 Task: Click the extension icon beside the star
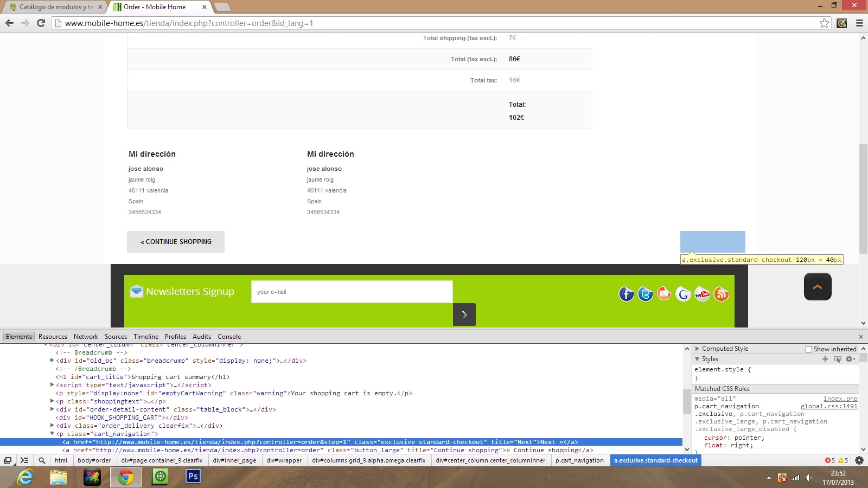(x=842, y=23)
